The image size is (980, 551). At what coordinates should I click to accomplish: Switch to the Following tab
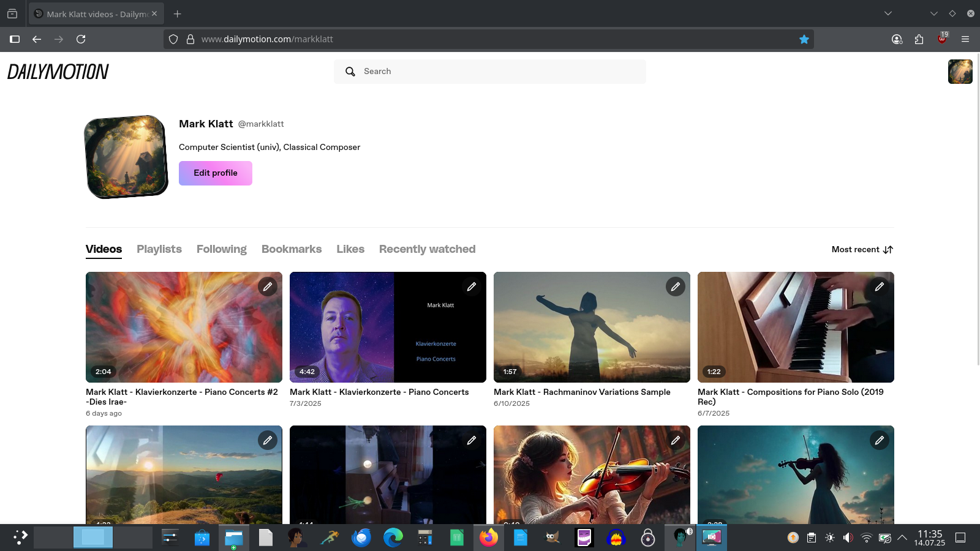coord(222,249)
